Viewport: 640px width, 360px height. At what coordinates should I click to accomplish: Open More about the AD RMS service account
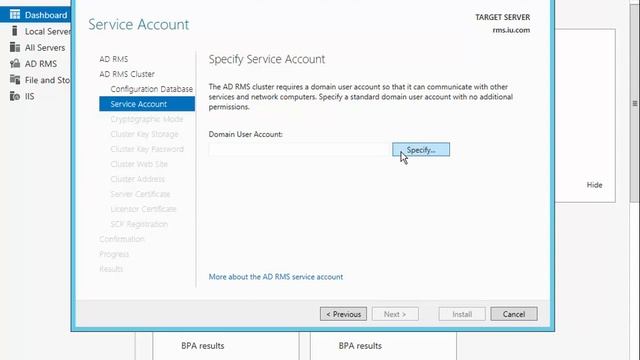pos(276,277)
